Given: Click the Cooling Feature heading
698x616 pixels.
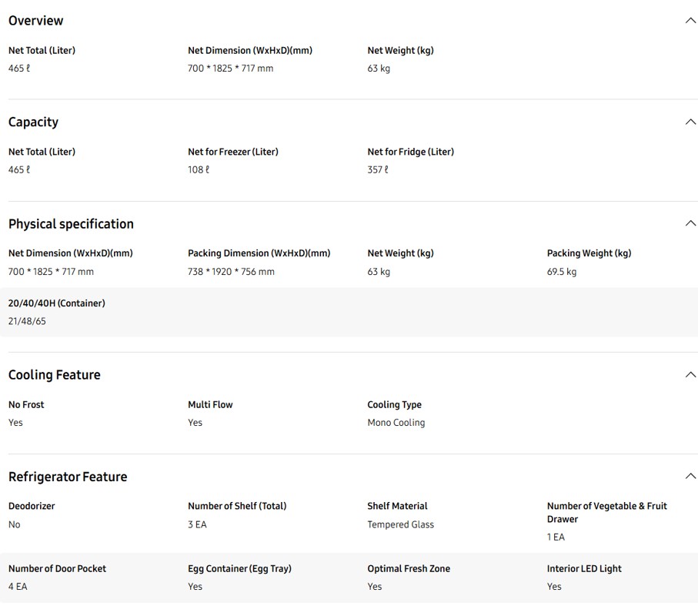Looking at the screenshot, I should pyautogui.click(x=54, y=375).
